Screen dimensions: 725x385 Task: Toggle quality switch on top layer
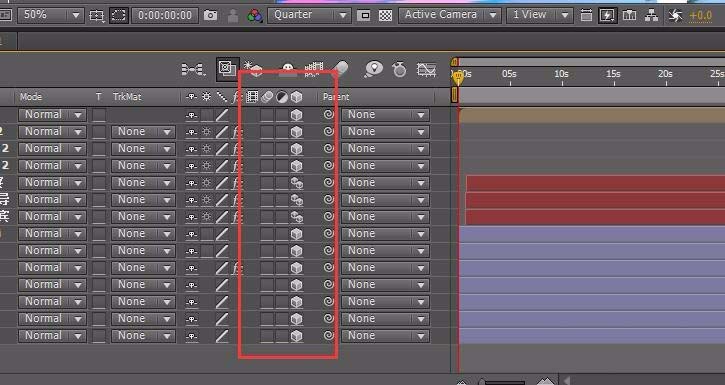click(222, 115)
